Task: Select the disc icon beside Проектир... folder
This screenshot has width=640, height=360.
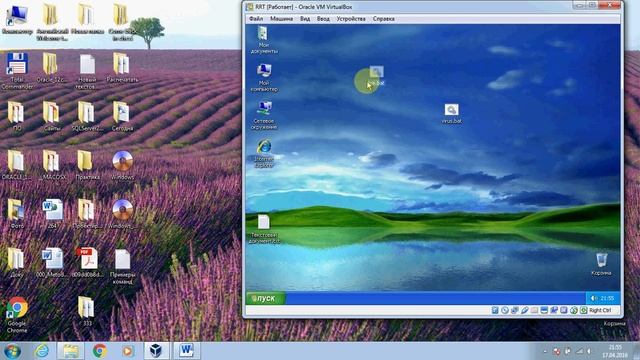Action: pos(122,214)
